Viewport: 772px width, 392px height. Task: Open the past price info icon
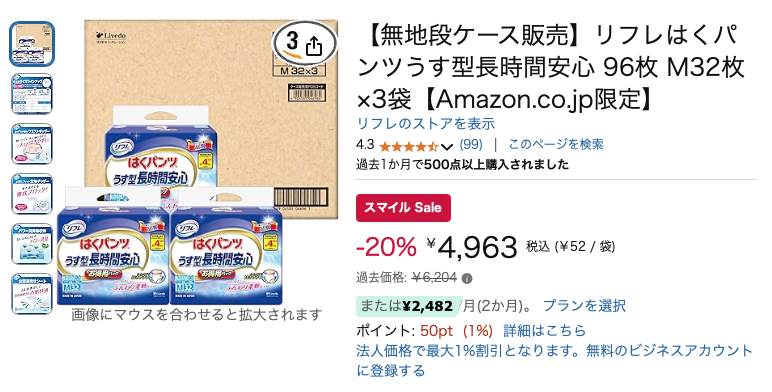tap(467, 279)
